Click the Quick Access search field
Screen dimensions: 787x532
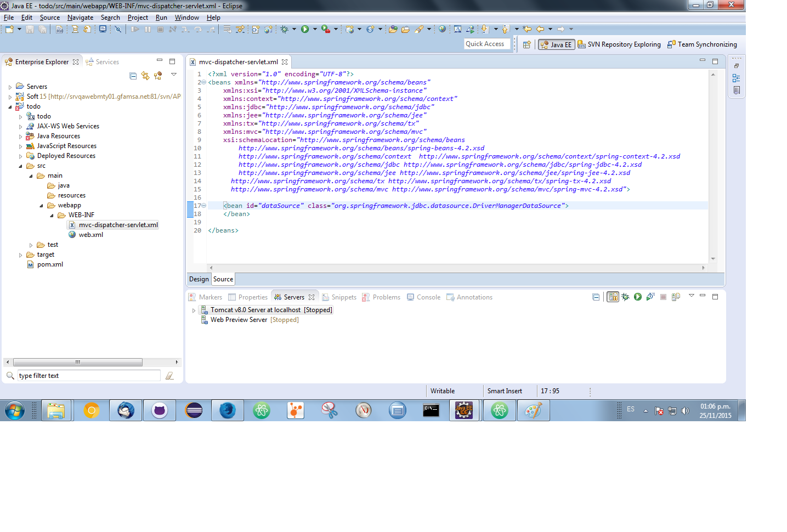click(x=487, y=44)
